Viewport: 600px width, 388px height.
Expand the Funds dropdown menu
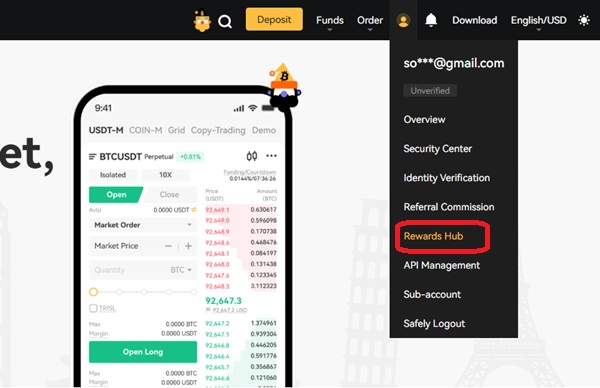point(329,20)
